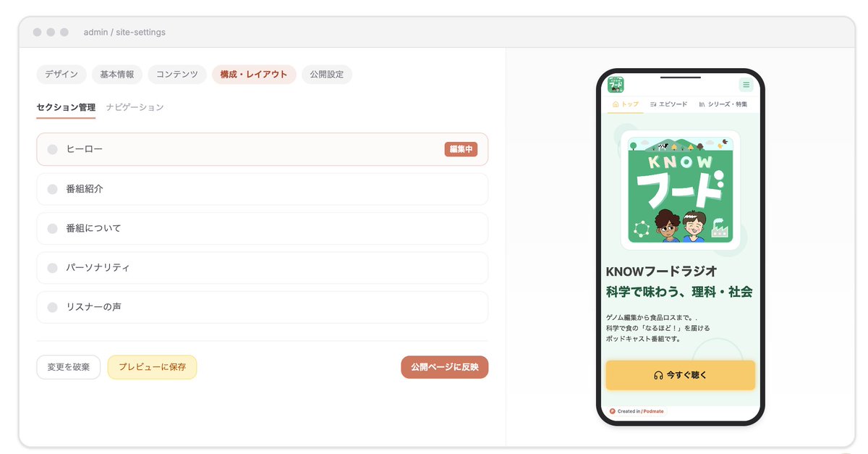Image resolution: width=868 pixels, height=454 pixels.
Task: Select the 構成・レイアウト tab
Action: [254, 75]
